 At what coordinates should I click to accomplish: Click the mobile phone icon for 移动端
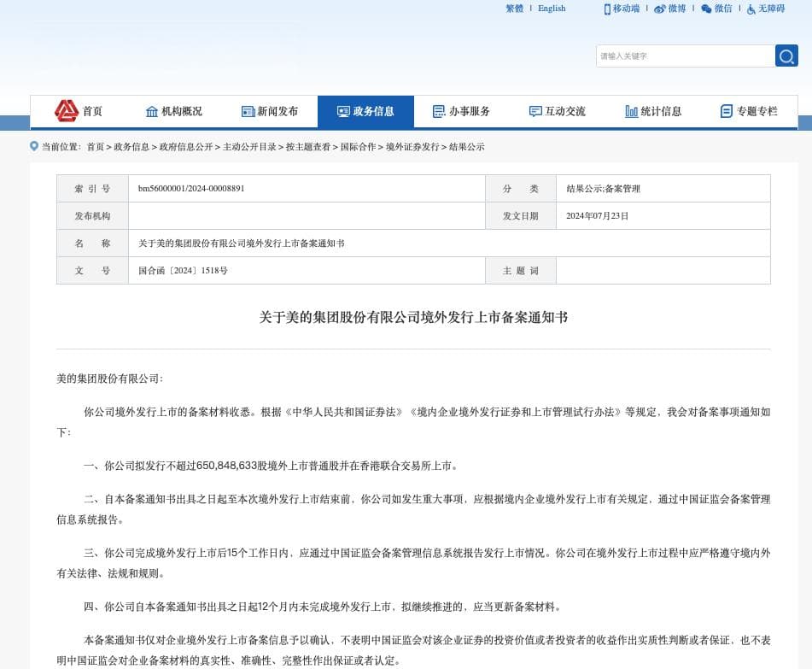click(607, 9)
